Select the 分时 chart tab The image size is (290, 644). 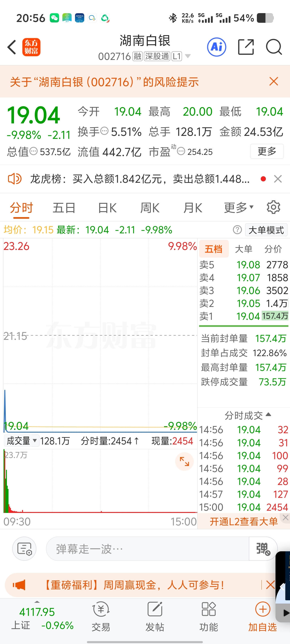21,208
